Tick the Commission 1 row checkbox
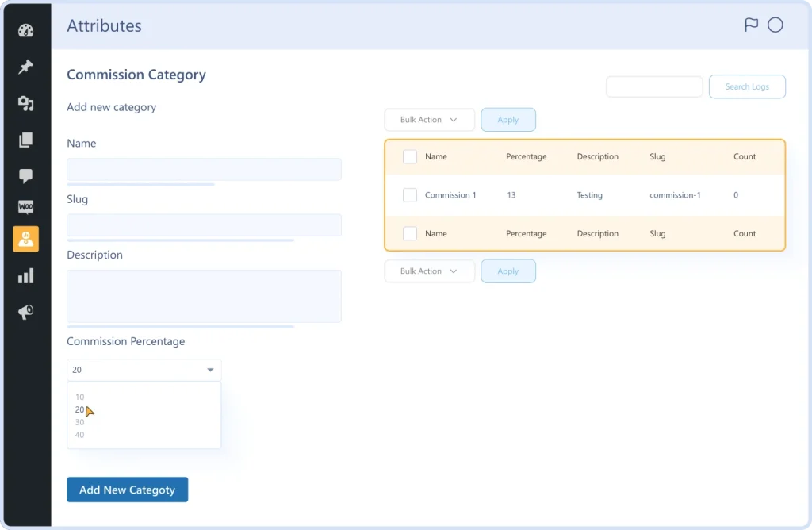The height and width of the screenshot is (530, 812). tap(410, 195)
